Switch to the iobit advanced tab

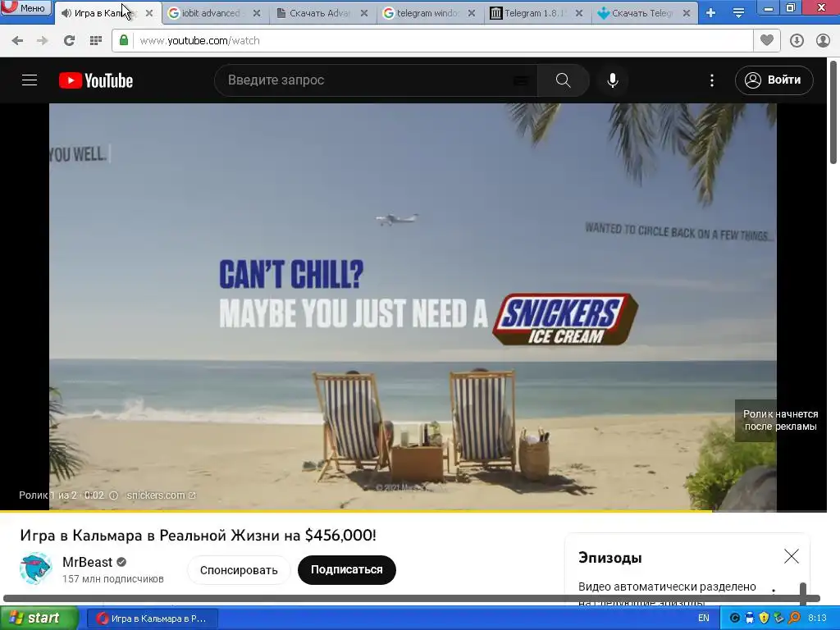[209, 13]
